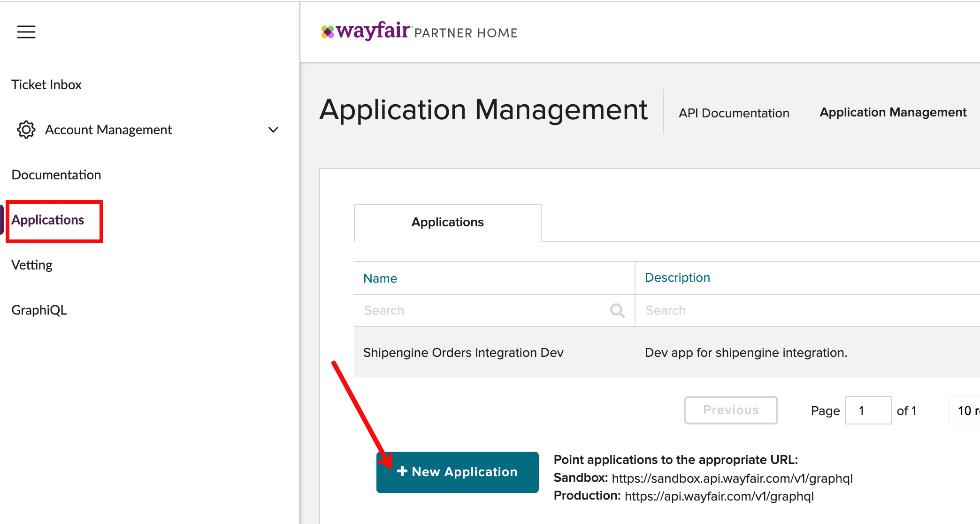980x524 pixels.
Task: Open GraphiQL from sidebar
Action: (x=39, y=310)
